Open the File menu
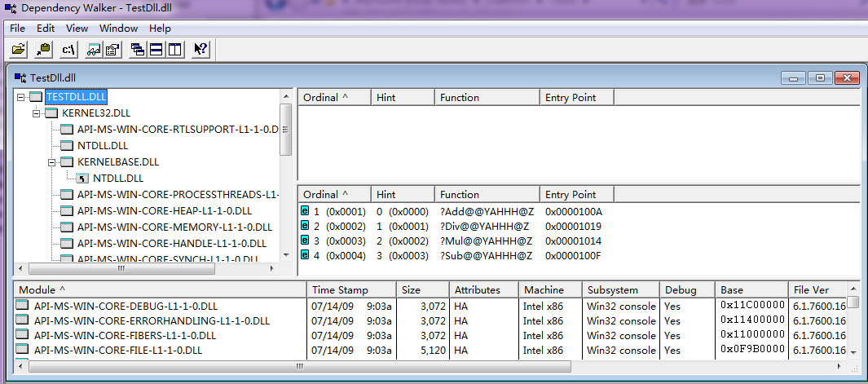The height and width of the screenshot is (384, 868). 17,28
